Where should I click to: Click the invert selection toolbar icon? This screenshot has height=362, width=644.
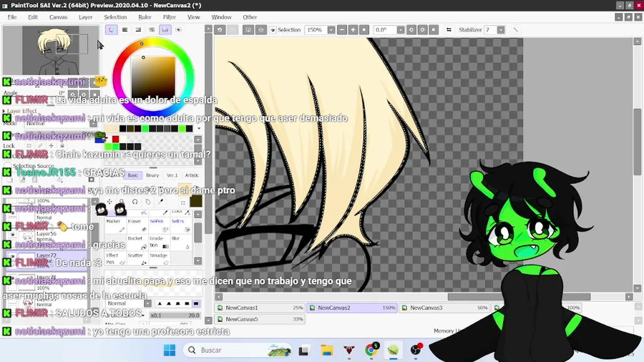point(261,30)
